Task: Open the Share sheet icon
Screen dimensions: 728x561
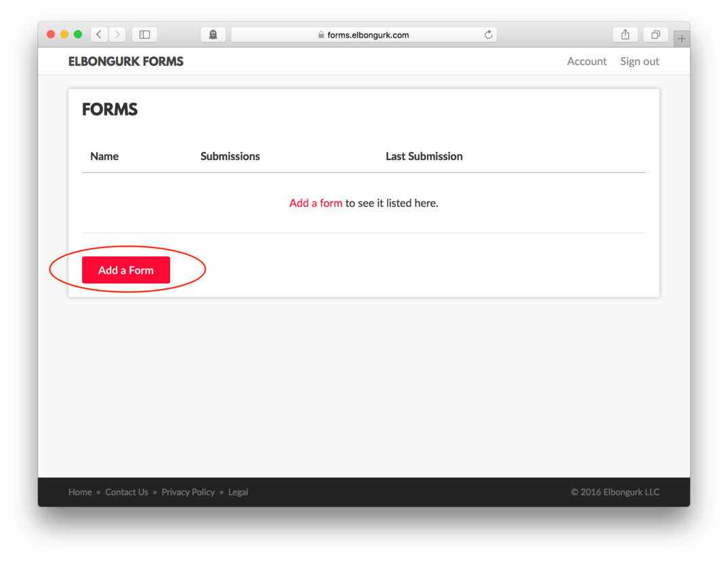Action: (x=626, y=35)
